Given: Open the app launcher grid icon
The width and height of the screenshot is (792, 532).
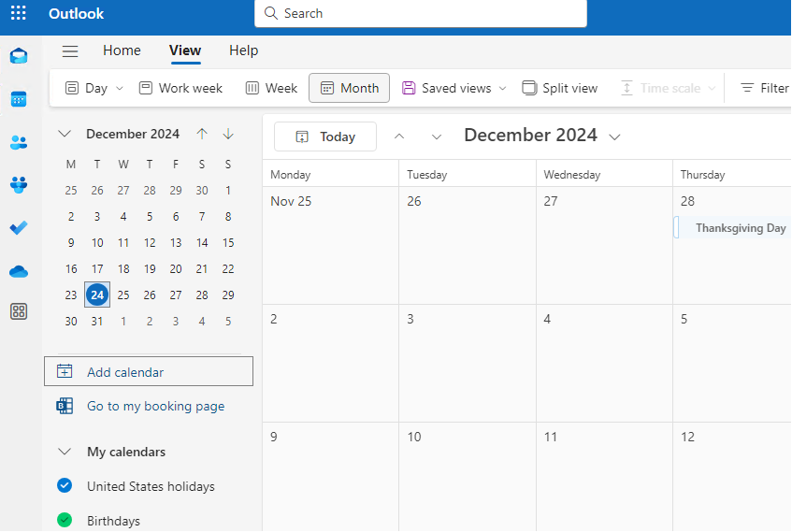Looking at the screenshot, I should 18,13.
